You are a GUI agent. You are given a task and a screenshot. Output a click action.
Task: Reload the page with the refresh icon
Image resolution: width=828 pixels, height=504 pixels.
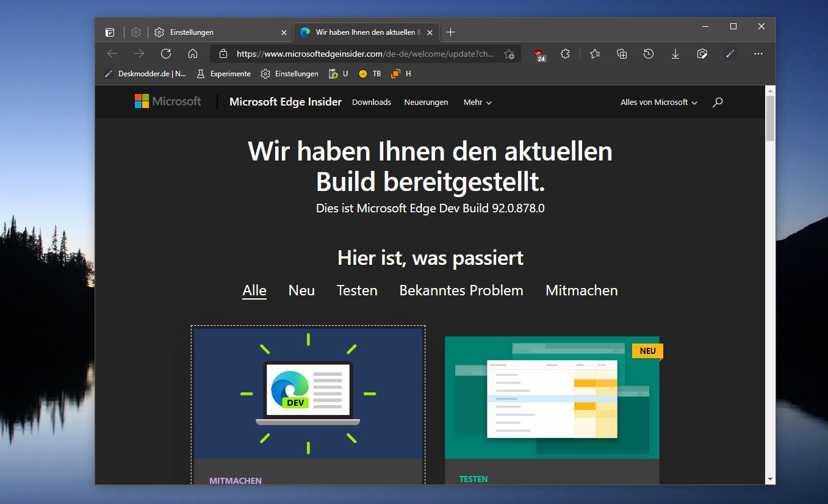pyautogui.click(x=166, y=54)
